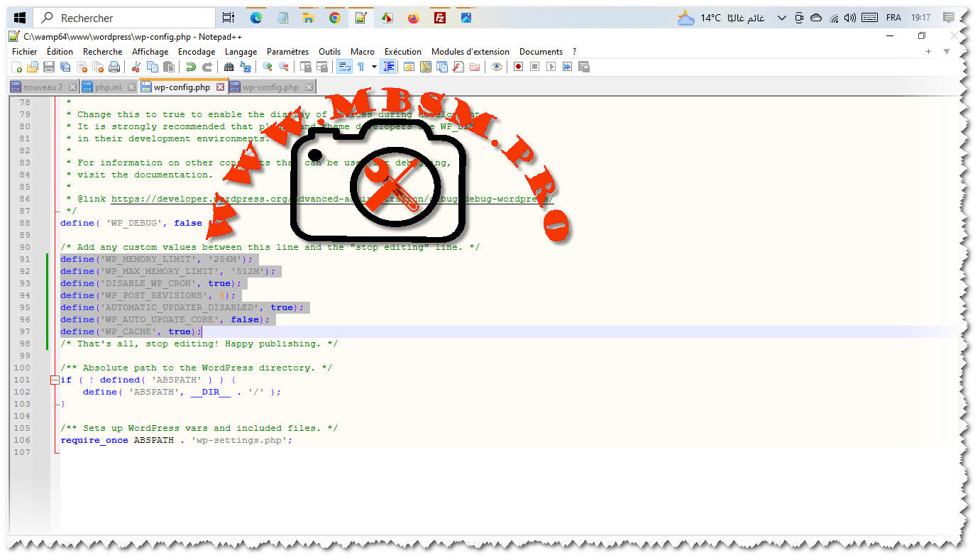
Task: Open the Folder as Workspace icon
Action: click(x=474, y=67)
